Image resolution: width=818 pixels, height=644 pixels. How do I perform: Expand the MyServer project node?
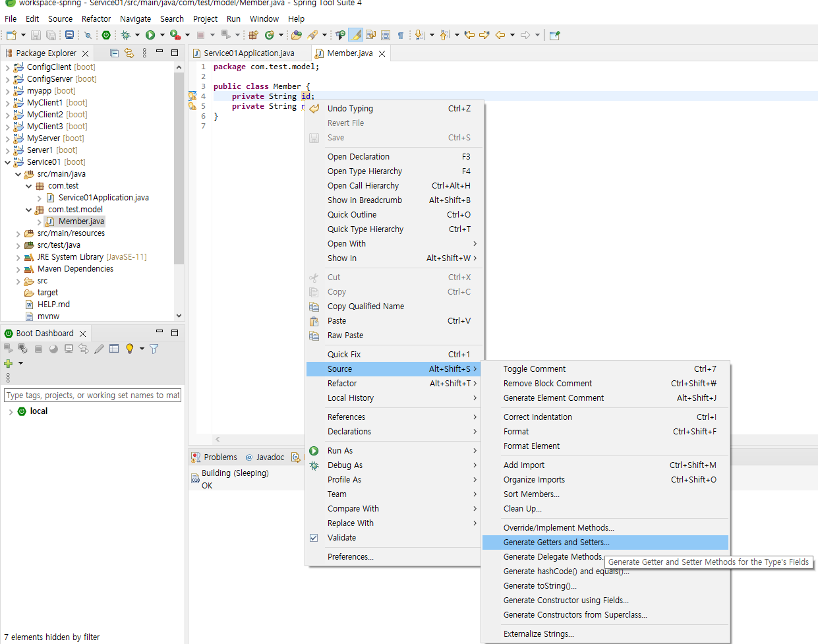(7, 138)
